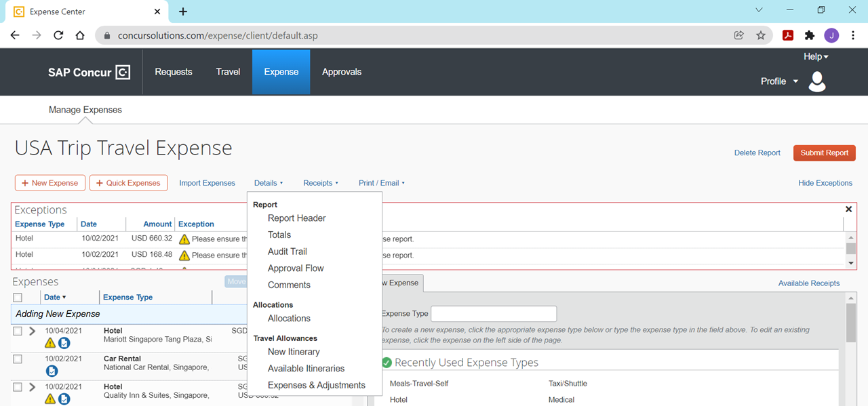Click the warning icon in USD 660.32 exception row
868x406 pixels.
coord(184,239)
